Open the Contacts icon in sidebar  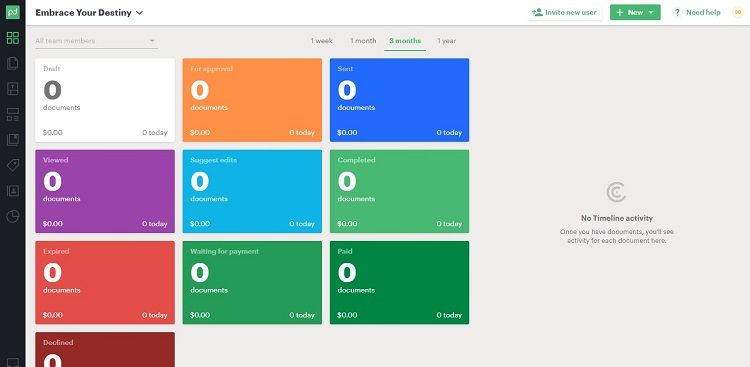(x=13, y=191)
